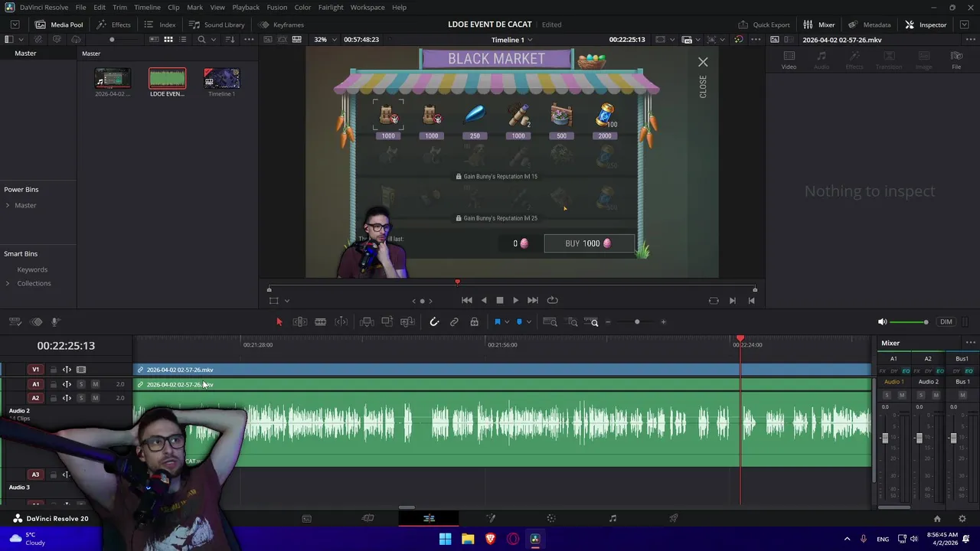The image size is (980, 551).
Task: Toggle auto track selector on V1
Action: (x=67, y=370)
